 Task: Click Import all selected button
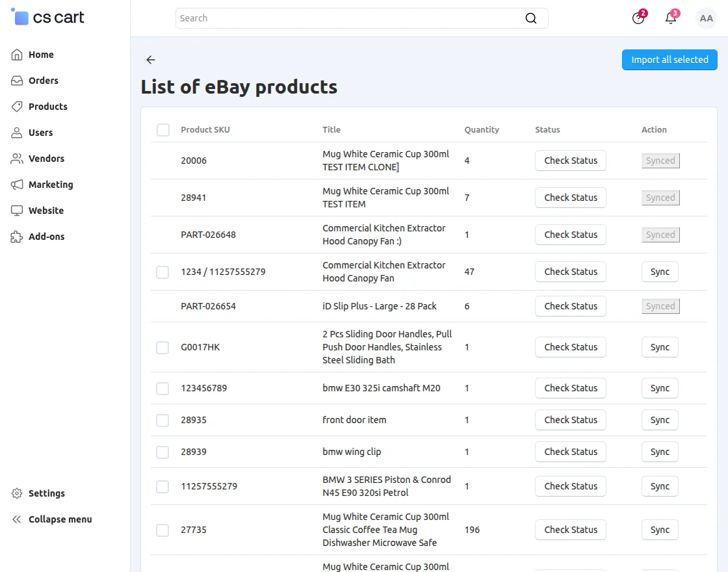[669, 60]
